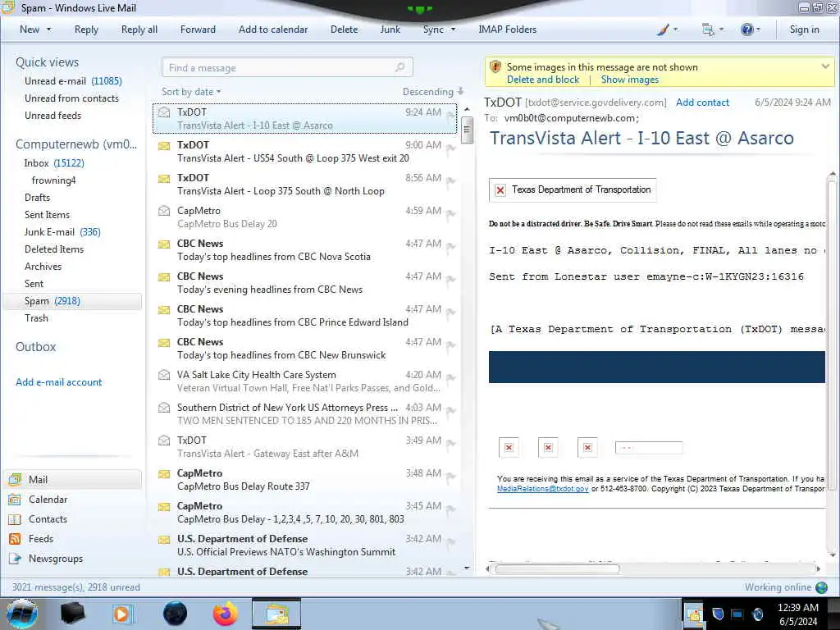Open the black box taskbar icon

tap(73, 614)
